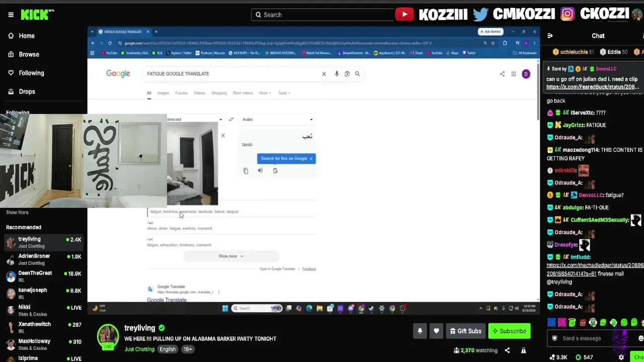Open recommended channel treyliving
The height and width of the screenshot is (362, 644).
point(44,242)
